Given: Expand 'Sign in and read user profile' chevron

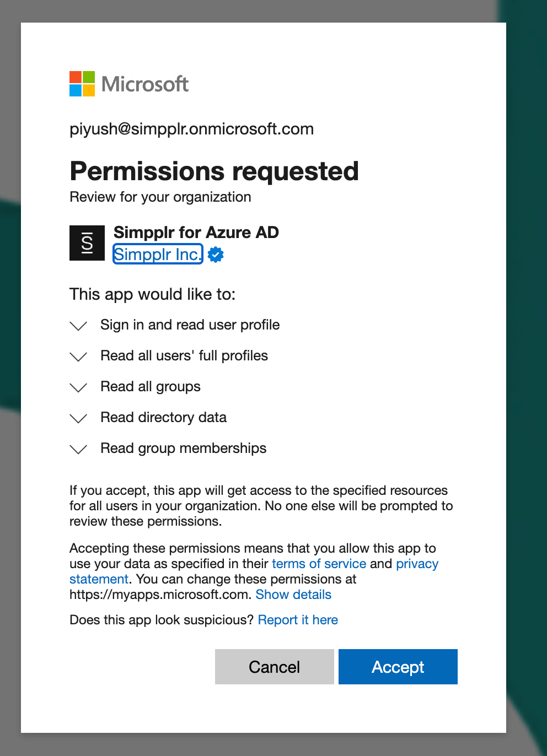Looking at the screenshot, I should click(x=79, y=326).
